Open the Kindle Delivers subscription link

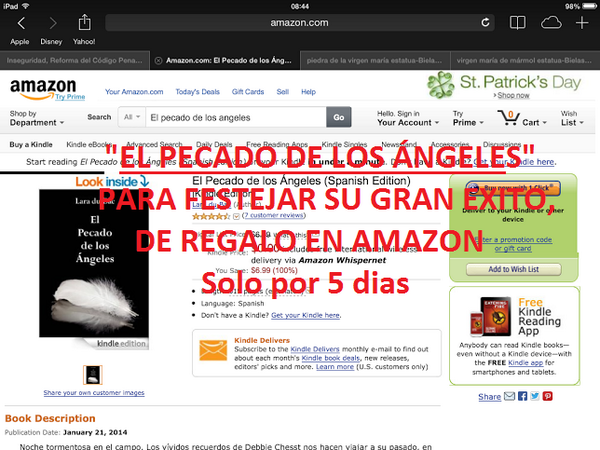coord(315,349)
